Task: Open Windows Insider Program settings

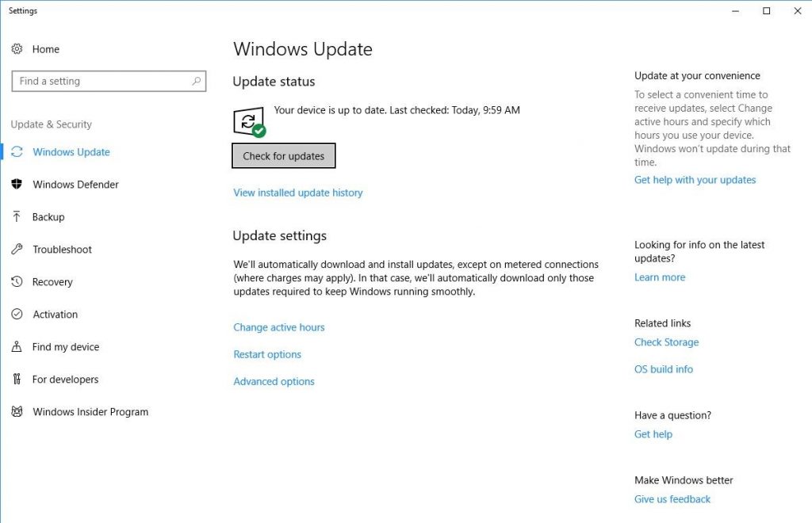Action: coord(90,412)
